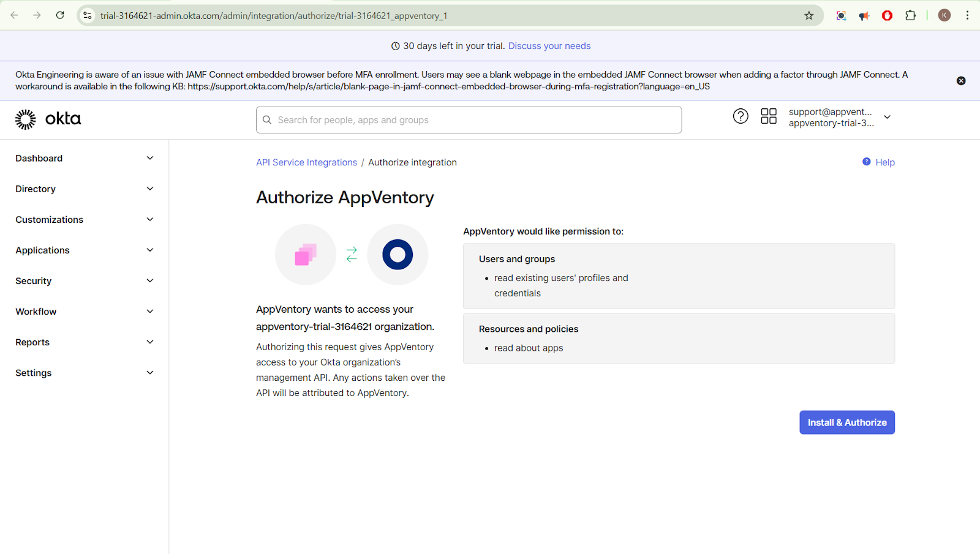980x554 pixels.
Task: Click the read about apps permission
Action: [x=529, y=348]
